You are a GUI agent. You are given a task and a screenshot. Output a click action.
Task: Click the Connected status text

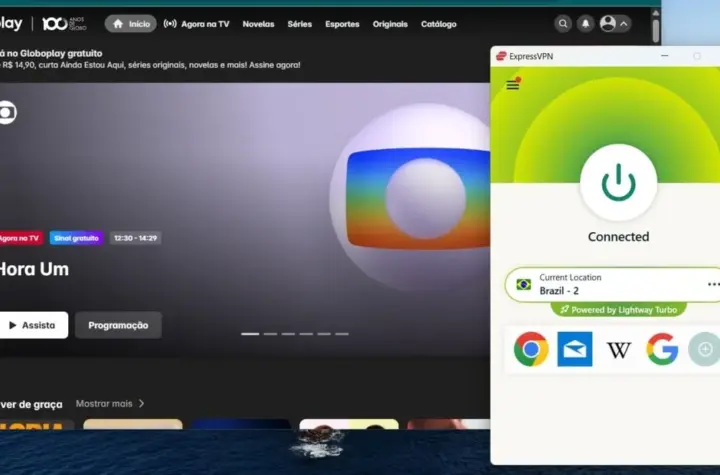tap(619, 237)
